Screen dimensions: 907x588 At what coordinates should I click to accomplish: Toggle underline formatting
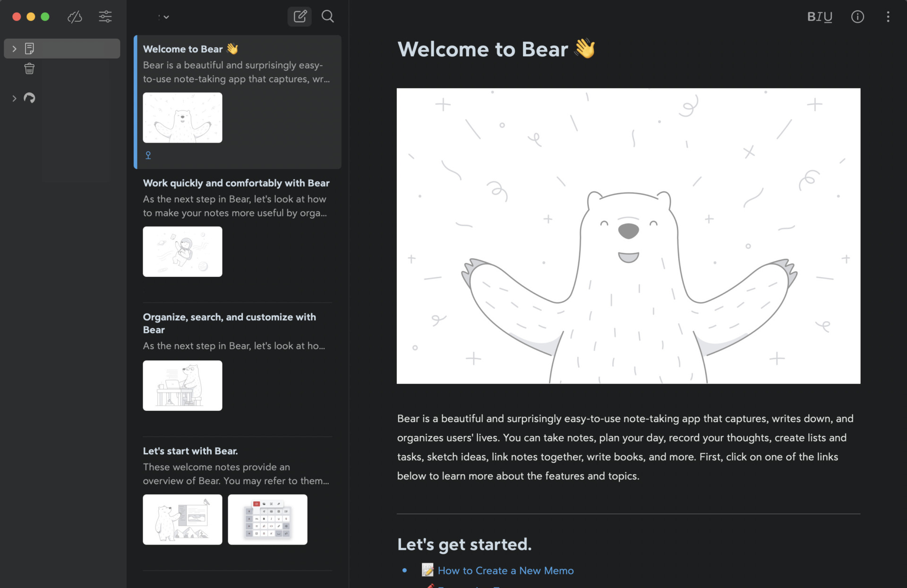(x=829, y=17)
